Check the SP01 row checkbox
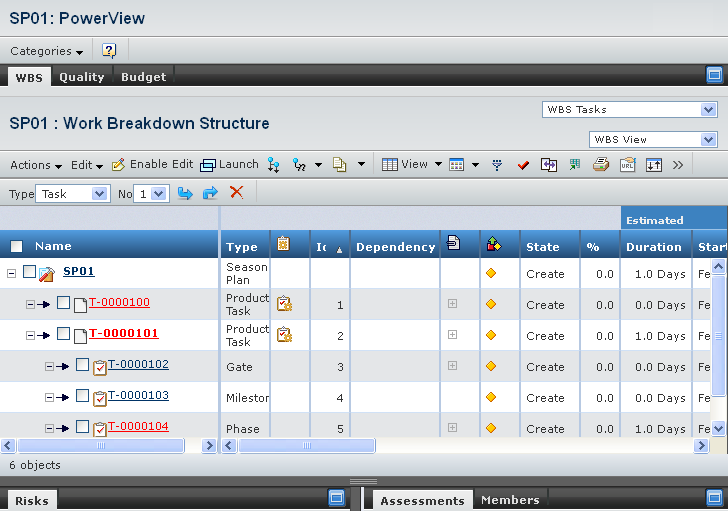The image size is (728, 511). coord(29,272)
